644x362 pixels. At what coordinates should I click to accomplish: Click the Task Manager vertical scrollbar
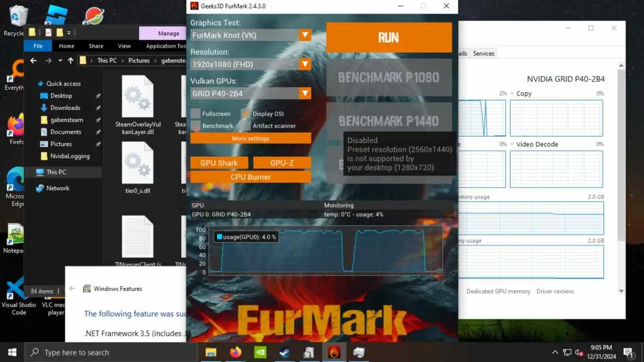pos(621,156)
